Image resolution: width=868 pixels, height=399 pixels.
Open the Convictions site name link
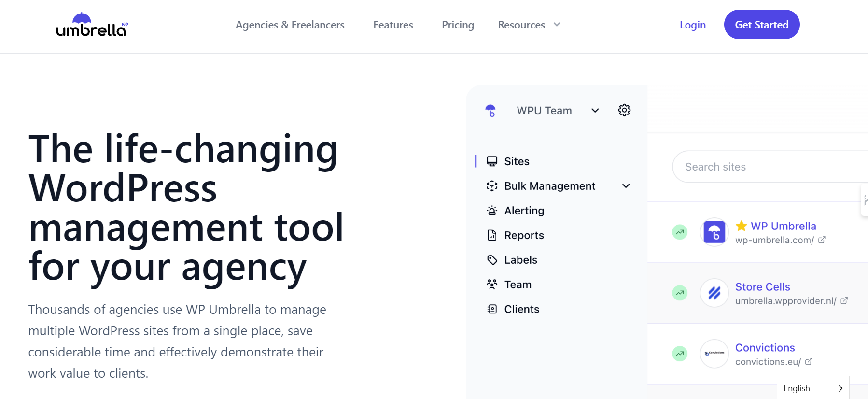coord(765,347)
